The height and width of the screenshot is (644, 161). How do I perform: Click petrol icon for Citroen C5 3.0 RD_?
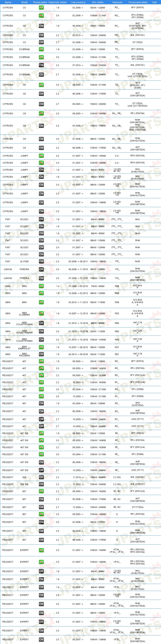pos(41,15)
